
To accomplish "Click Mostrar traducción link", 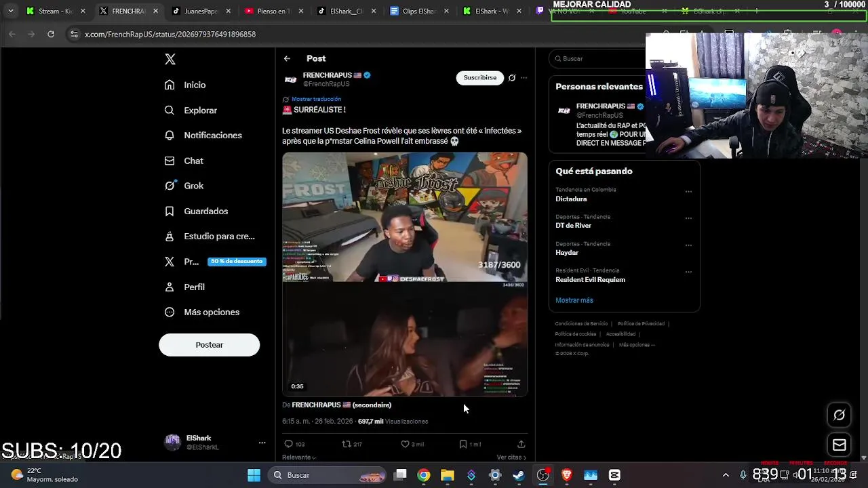I will click(x=316, y=99).
